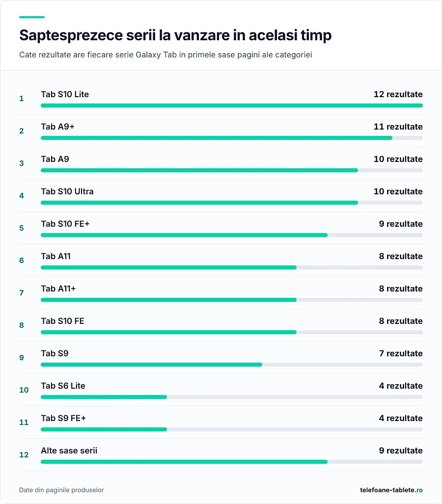This screenshot has height=504, width=442.
Task: Select the Tab S6 Lite label
Action: (x=63, y=386)
